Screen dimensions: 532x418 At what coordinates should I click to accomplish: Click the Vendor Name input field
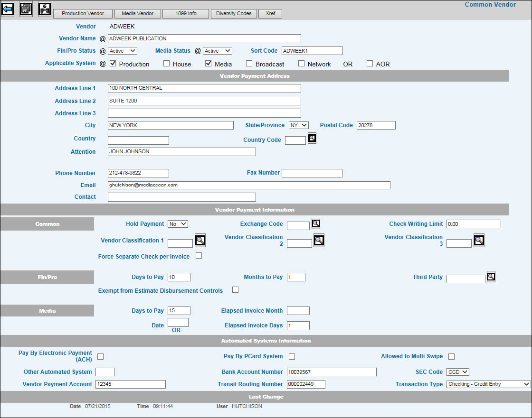pyautogui.click(x=204, y=38)
